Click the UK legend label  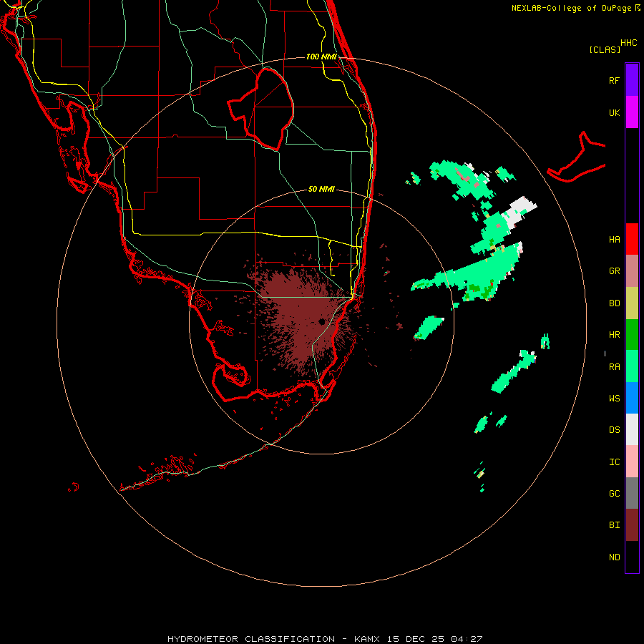click(614, 113)
